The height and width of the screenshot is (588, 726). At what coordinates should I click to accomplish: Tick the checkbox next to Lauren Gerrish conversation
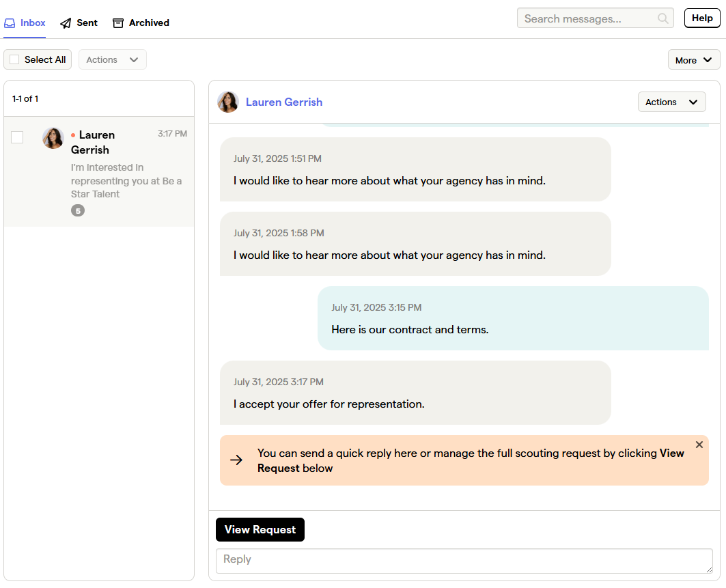pos(17,137)
